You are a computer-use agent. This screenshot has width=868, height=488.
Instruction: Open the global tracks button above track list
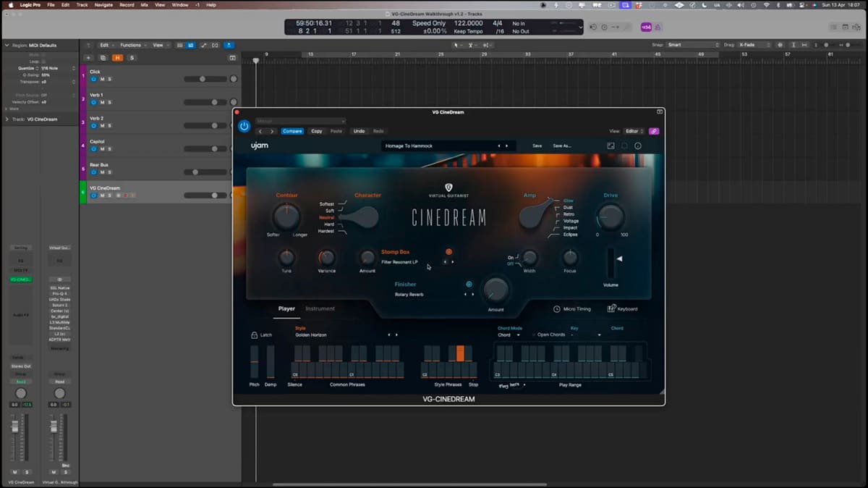click(x=232, y=57)
